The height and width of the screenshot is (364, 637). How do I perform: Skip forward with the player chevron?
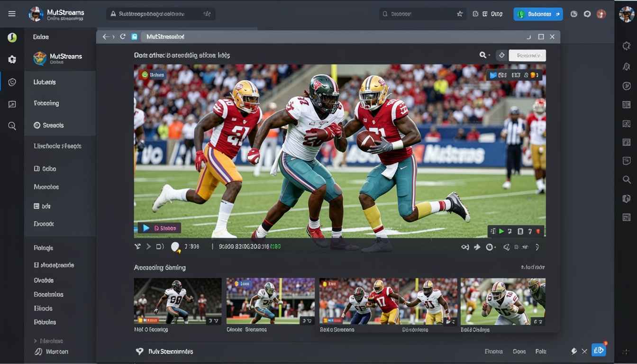coord(148,246)
